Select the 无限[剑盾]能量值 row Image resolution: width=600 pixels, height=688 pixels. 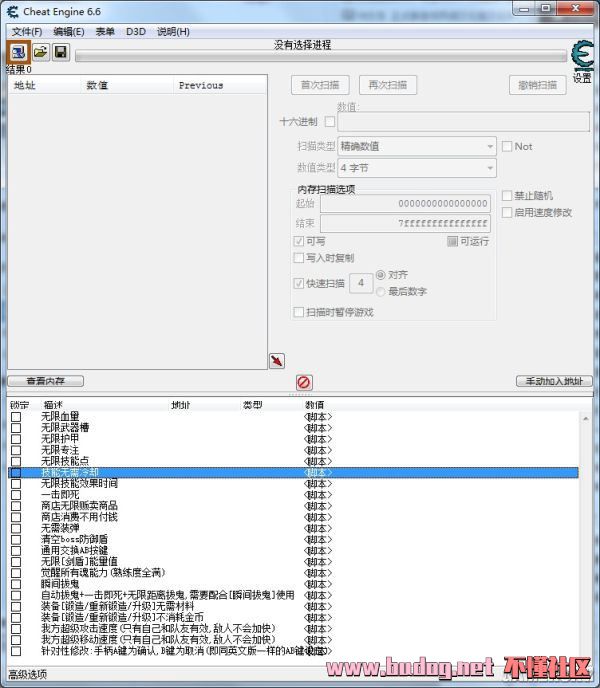(x=293, y=562)
